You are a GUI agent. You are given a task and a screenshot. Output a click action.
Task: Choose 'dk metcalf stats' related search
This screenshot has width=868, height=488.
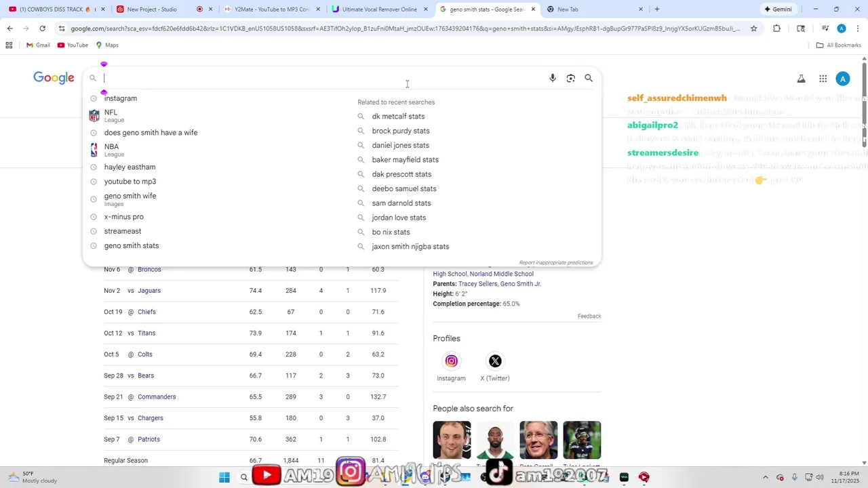point(398,117)
